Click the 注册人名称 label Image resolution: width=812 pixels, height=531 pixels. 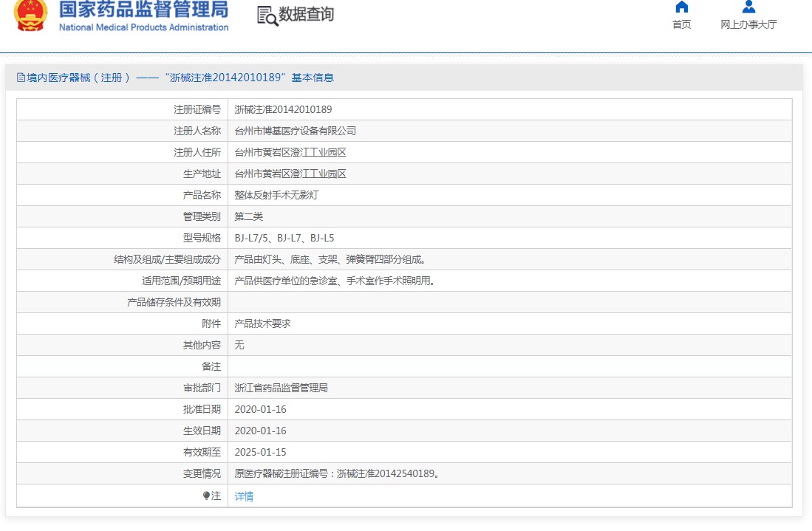pos(197,131)
